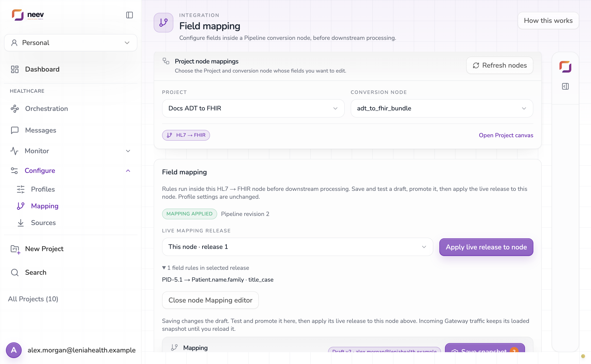Open the Personal workspace dropdown
The image size is (591, 364).
point(71,43)
